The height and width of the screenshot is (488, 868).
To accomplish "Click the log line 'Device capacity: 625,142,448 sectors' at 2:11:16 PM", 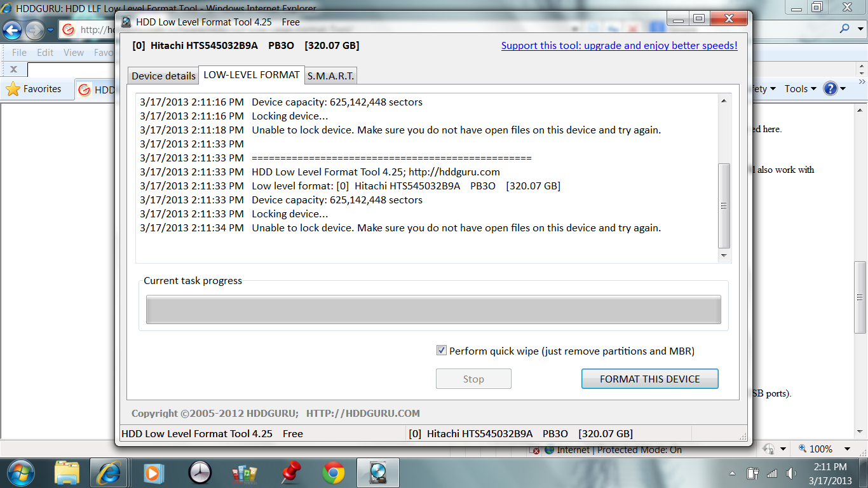I will [281, 102].
